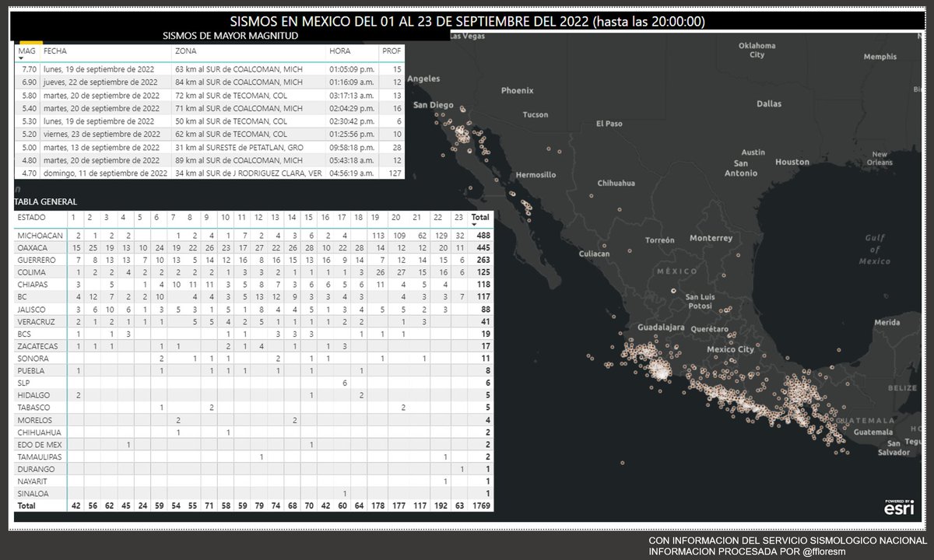Click the dashboard title SISMOS EN MEXICO
The height and width of the screenshot is (560, 934).
click(467, 21)
